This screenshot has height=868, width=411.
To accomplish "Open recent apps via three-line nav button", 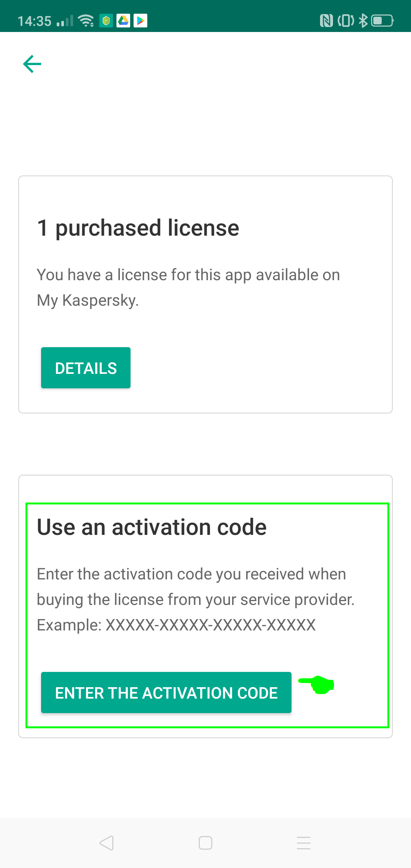I will [304, 843].
